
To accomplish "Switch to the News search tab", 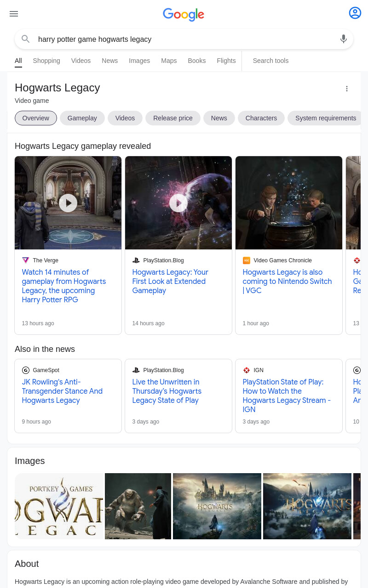I will [x=110, y=61].
